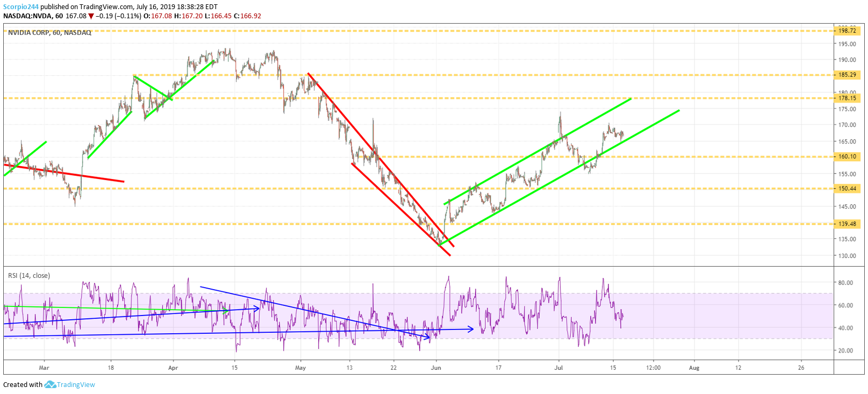The width and height of the screenshot is (868, 394).
Task: Select the 150.44 price level label
Action: pos(848,188)
